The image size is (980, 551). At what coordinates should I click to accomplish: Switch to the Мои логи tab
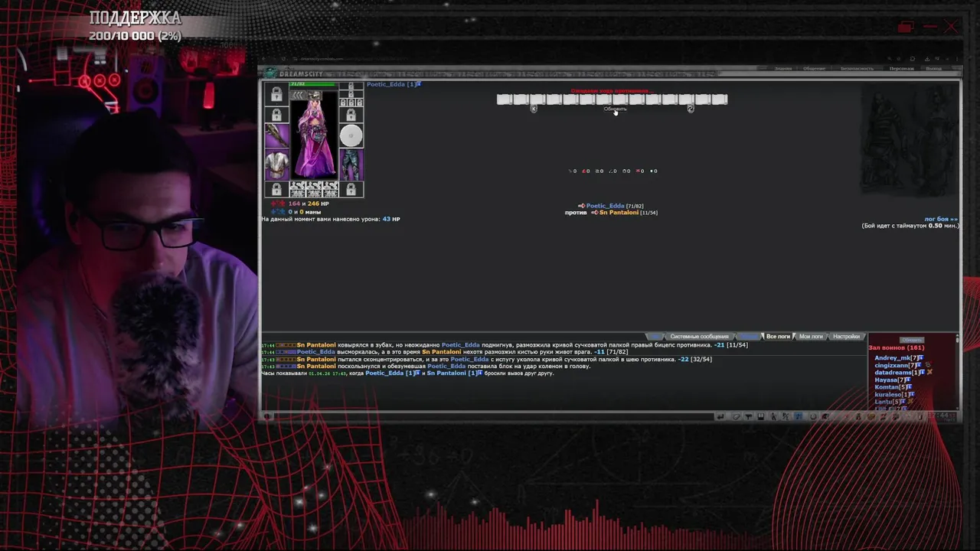click(811, 337)
